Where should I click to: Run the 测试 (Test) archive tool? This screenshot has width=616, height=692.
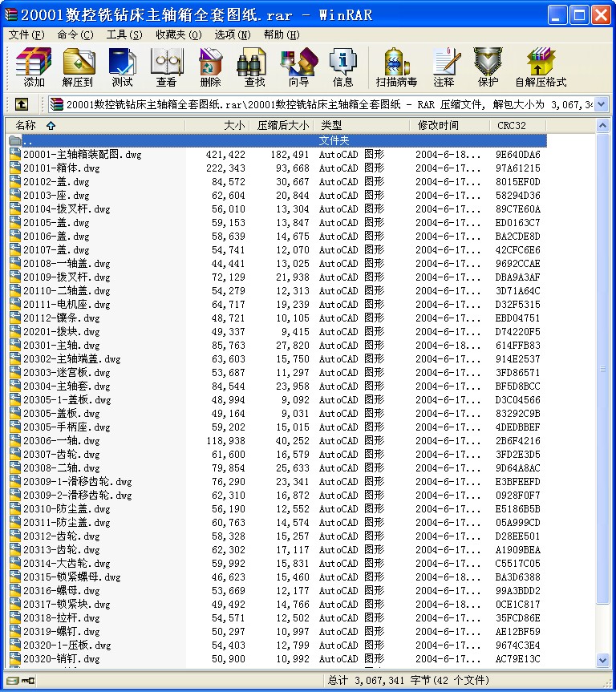click(122, 67)
